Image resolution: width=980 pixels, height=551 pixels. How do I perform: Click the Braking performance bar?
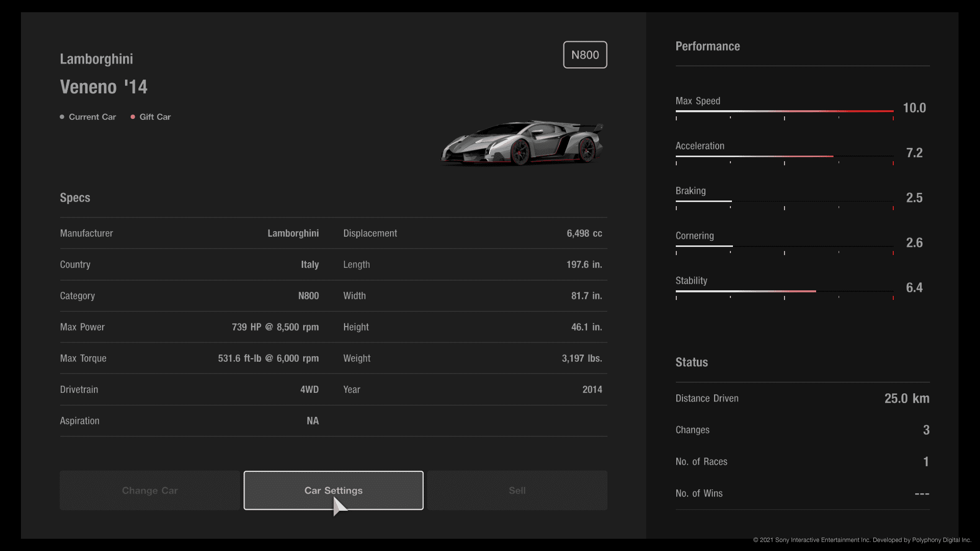coord(785,201)
